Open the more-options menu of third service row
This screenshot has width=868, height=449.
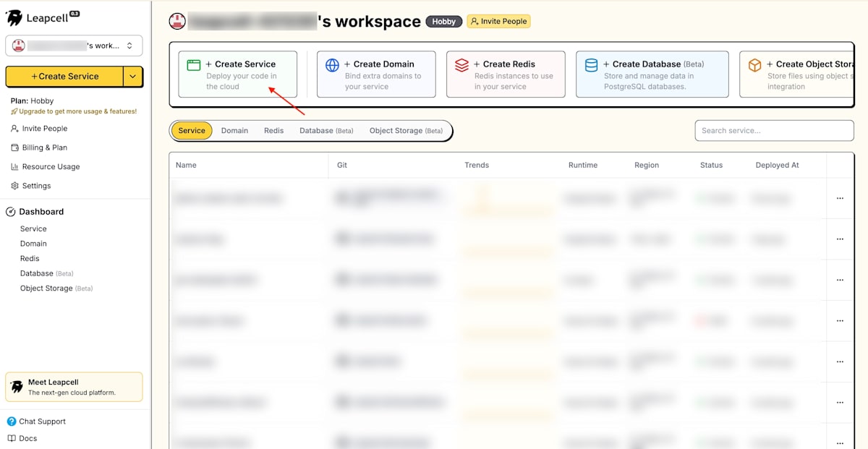[840, 280]
